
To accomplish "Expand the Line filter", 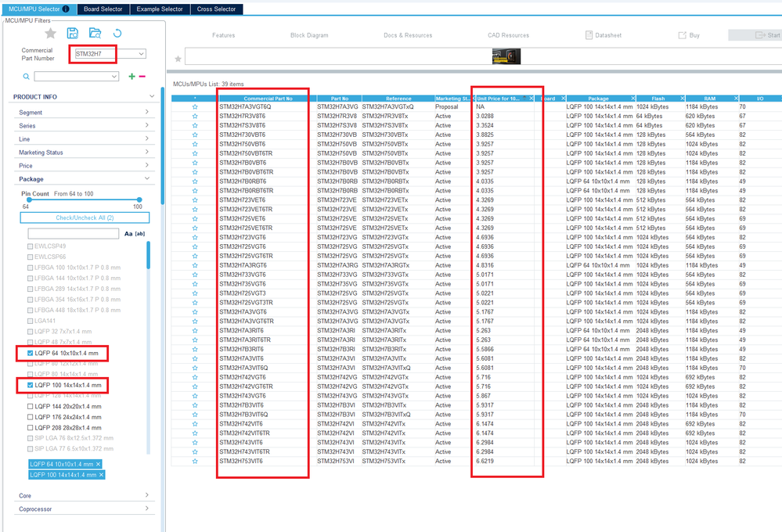I will (x=146, y=138).
